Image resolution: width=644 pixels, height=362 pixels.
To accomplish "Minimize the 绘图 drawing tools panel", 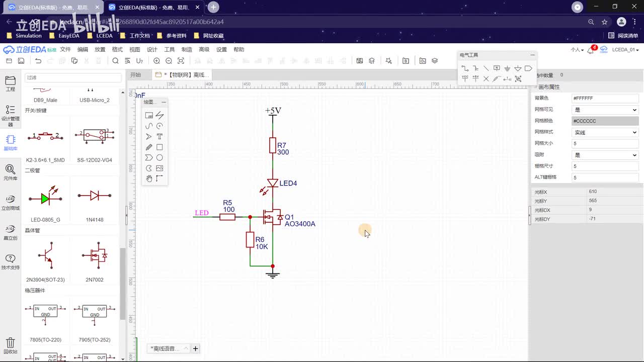I will pyautogui.click(x=164, y=102).
